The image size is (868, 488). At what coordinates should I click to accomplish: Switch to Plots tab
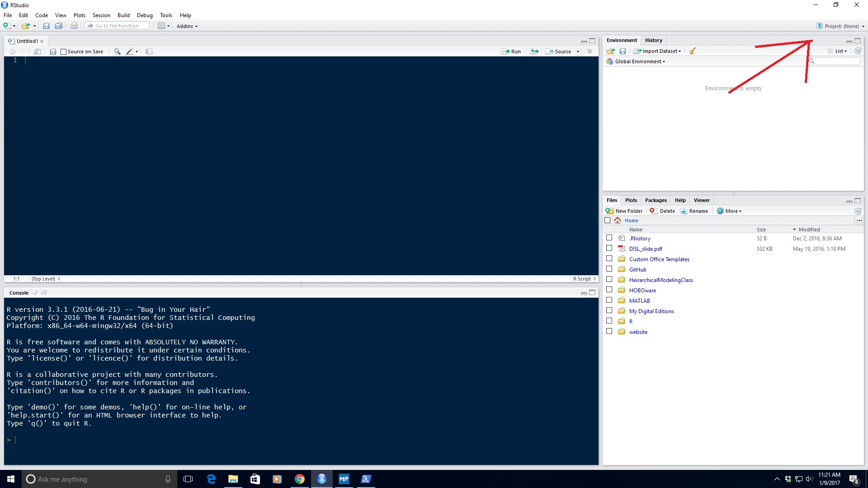point(631,200)
